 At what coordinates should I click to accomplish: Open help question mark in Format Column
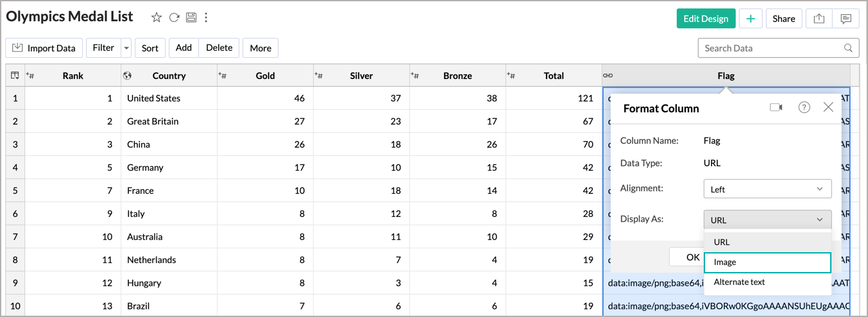[x=804, y=108]
